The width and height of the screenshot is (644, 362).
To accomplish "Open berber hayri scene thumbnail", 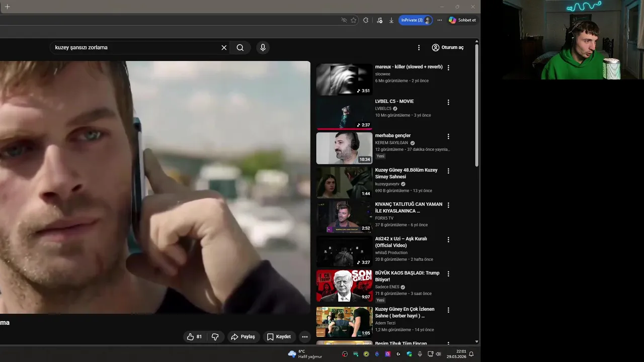I will pos(344,322).
